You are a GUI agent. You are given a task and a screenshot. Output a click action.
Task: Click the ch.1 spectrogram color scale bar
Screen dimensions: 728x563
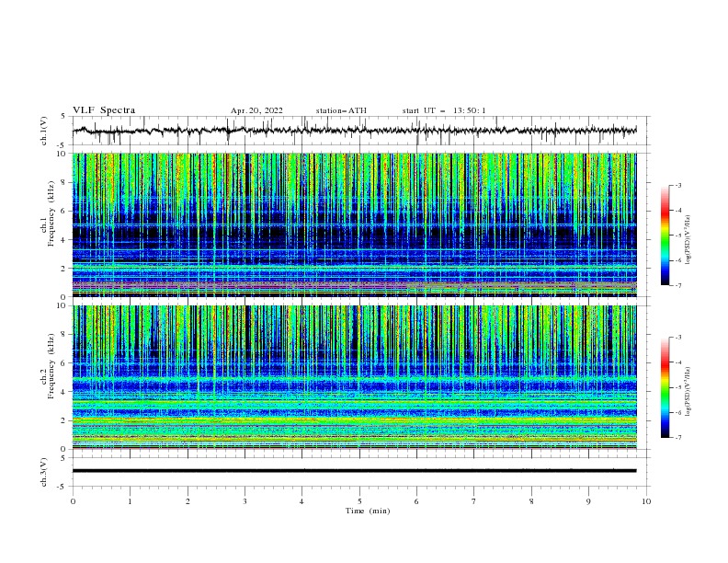(x=665, y=236)
